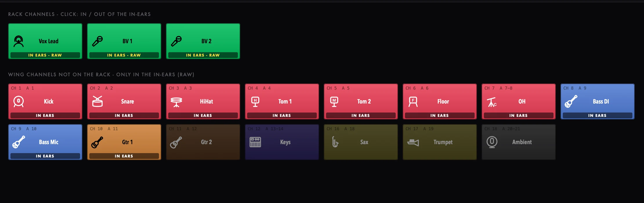
Task: Click the Tom 2 IN EARS bar
Action: [x=361, y=115]
